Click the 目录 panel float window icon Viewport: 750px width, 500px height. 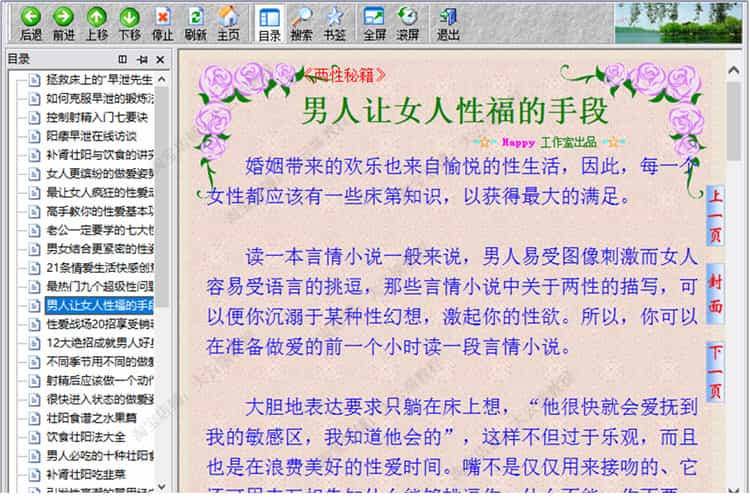coord(122,59)
